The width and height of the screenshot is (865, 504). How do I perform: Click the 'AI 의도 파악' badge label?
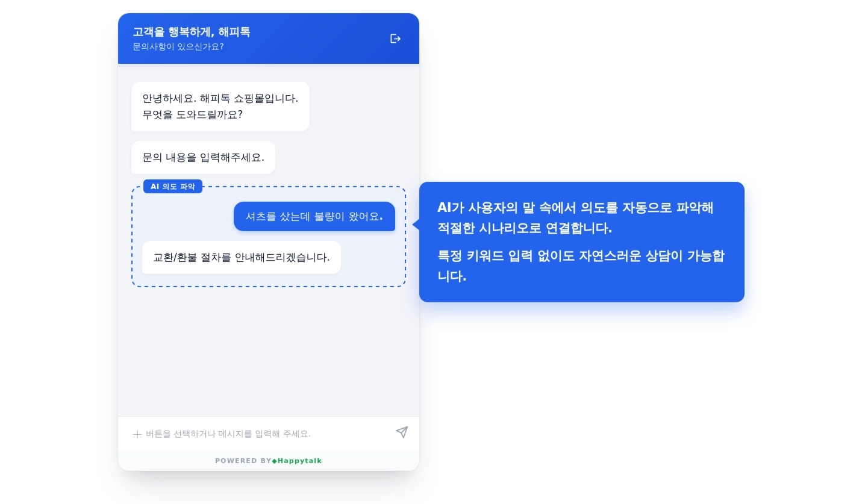pyautogui.click(x=173, y=187)
